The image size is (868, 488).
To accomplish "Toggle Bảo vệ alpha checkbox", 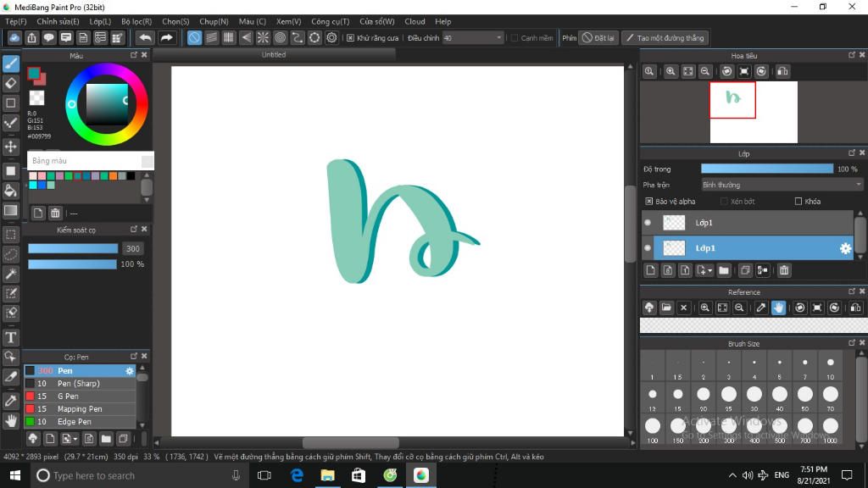I will pyautogui.click(x=648, y=202).
